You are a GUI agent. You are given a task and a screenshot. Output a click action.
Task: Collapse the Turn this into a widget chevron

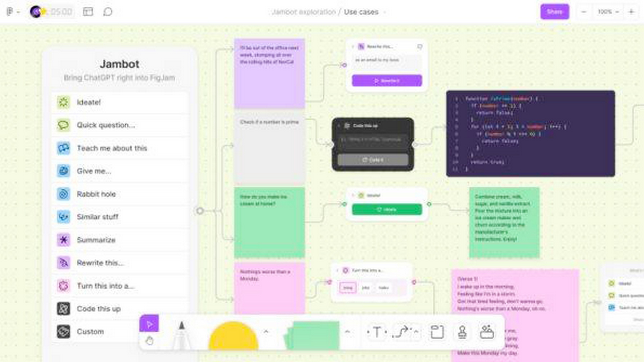[337, 270]
